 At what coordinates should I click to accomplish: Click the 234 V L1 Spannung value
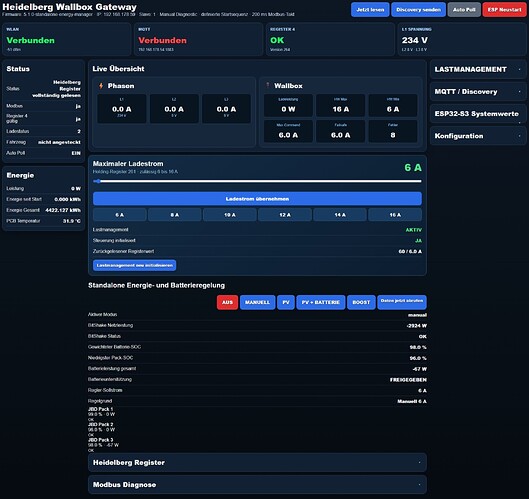point(415,40)
